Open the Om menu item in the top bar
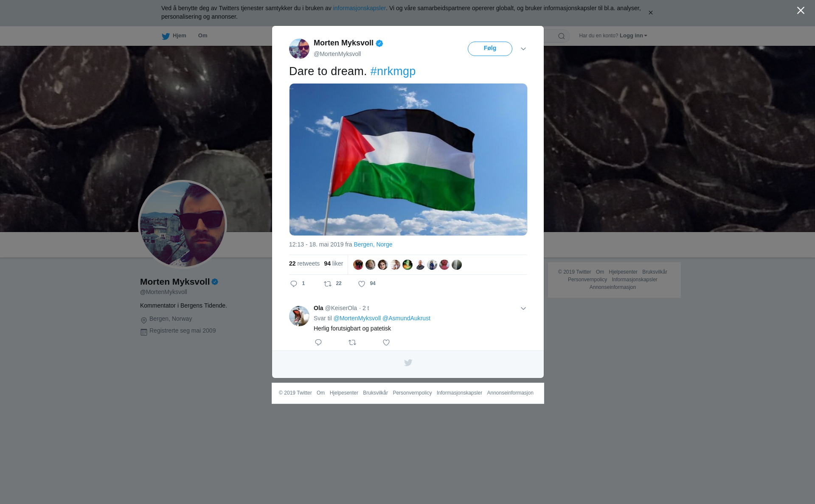The height and width of the screenshot is (504, 815). click(x=202, y=36)
